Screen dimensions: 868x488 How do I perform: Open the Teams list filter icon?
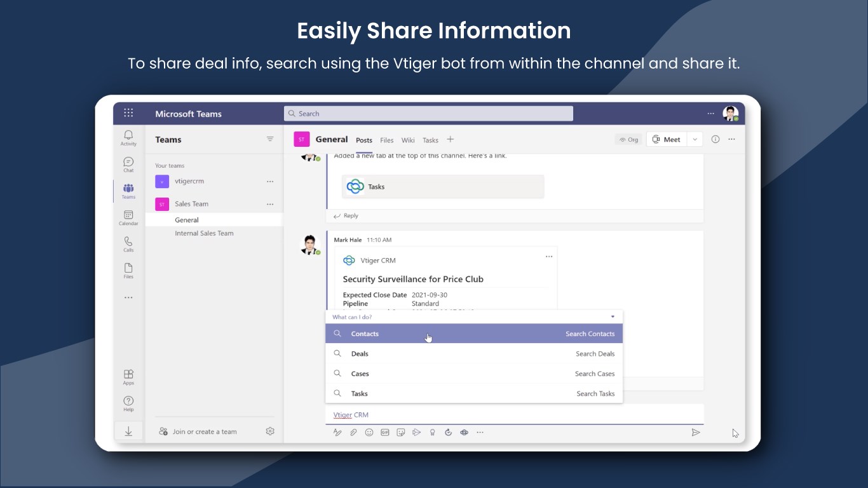(270, 139)
